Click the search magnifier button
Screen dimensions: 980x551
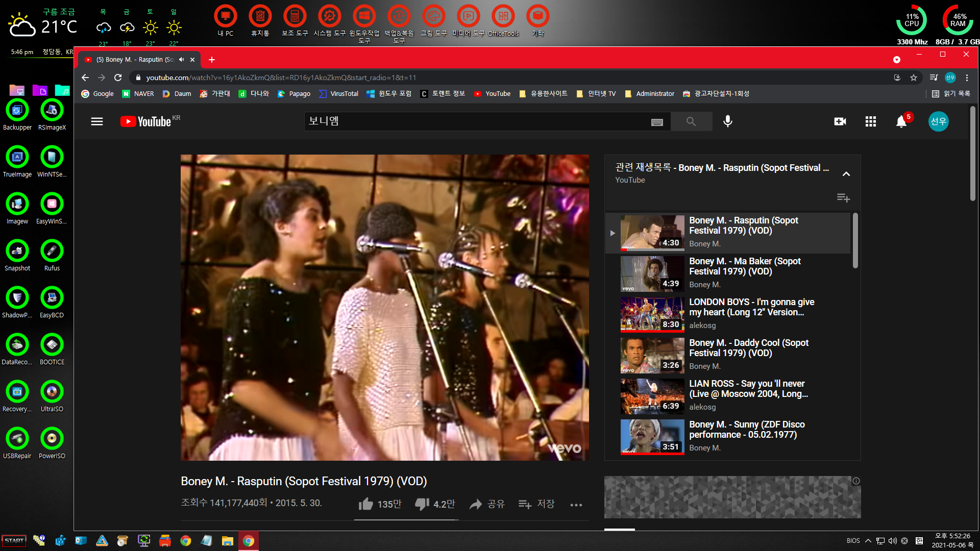[691, 121]
